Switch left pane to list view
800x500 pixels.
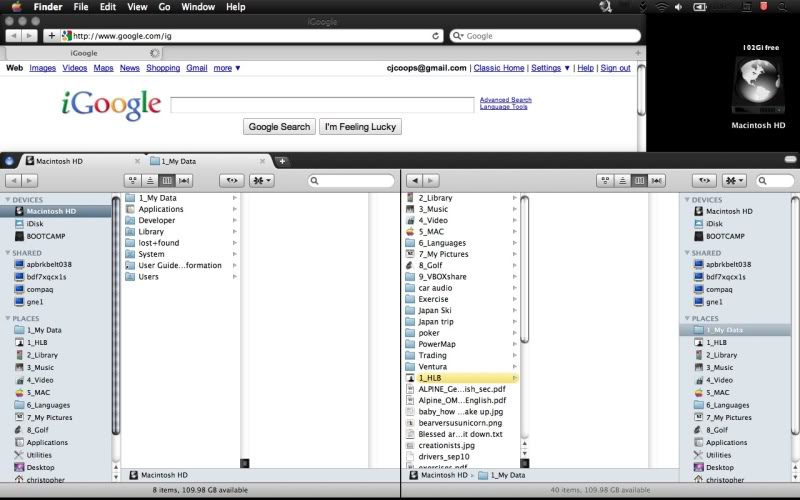pos(150,180)
